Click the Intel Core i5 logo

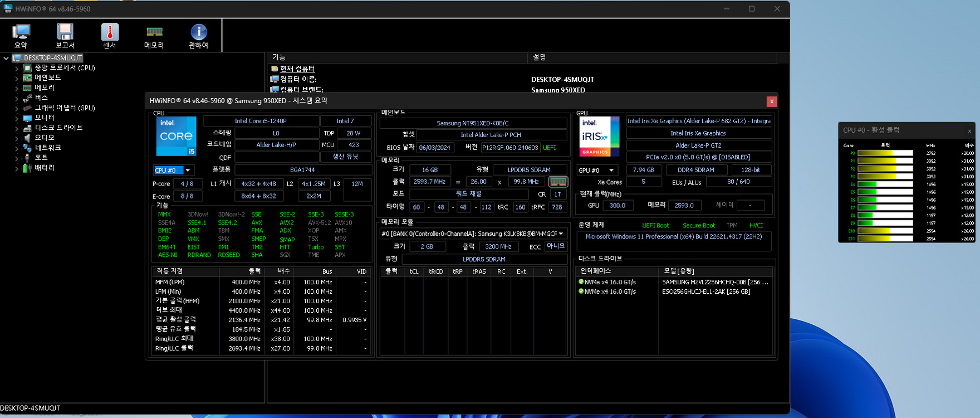pyautogui.click(x=176, y=136)
